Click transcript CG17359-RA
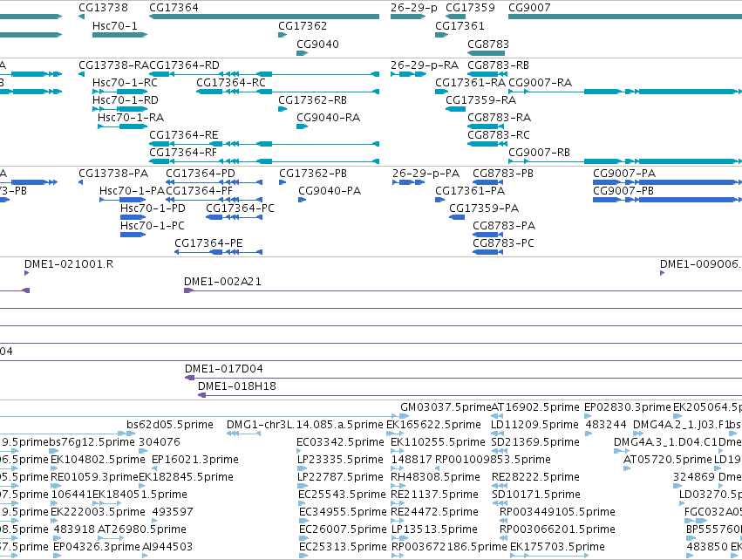The height and width of the screenshot is (560, 742). (x=456, y=109)
